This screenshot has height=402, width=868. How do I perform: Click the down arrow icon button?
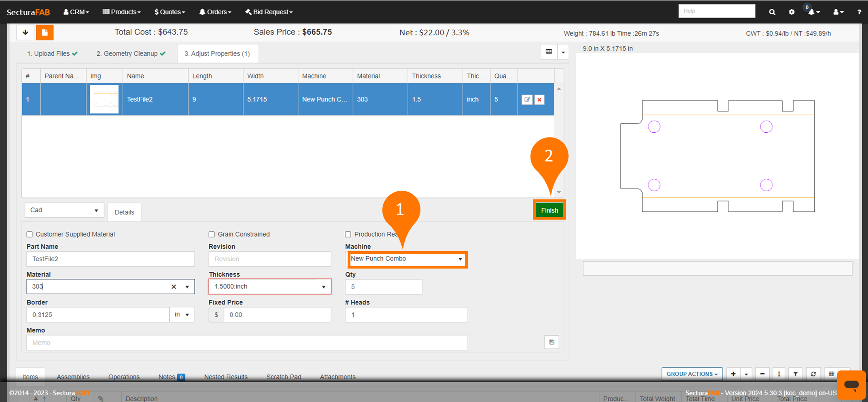tap(25, 32)
